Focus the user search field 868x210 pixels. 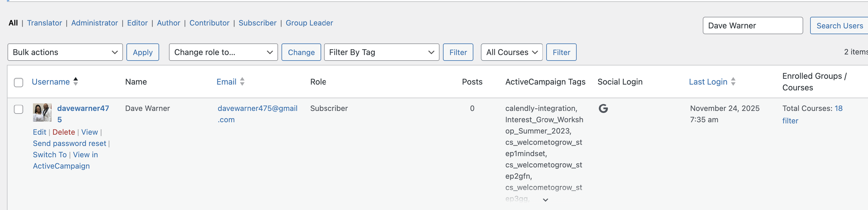coord(752,25)
